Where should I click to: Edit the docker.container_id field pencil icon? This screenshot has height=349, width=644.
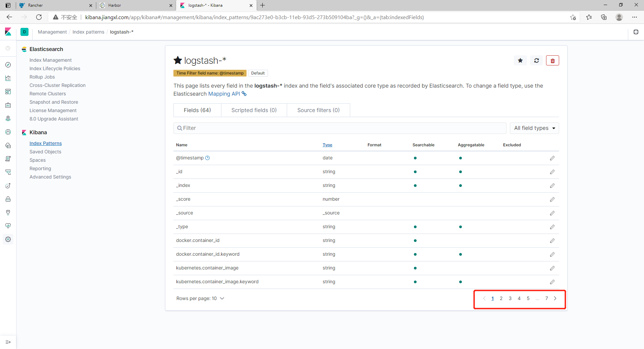[552, 241]
